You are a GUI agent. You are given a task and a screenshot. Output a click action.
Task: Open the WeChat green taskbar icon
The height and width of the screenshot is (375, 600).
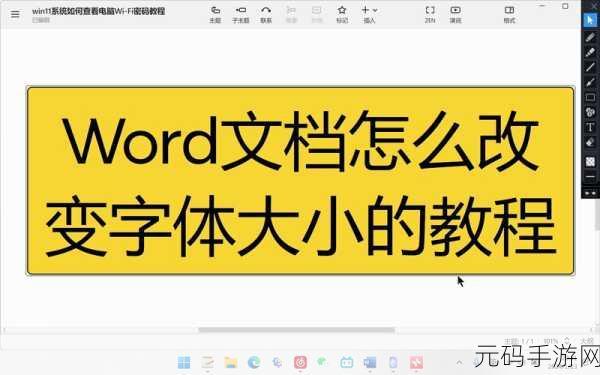point(323,361)
